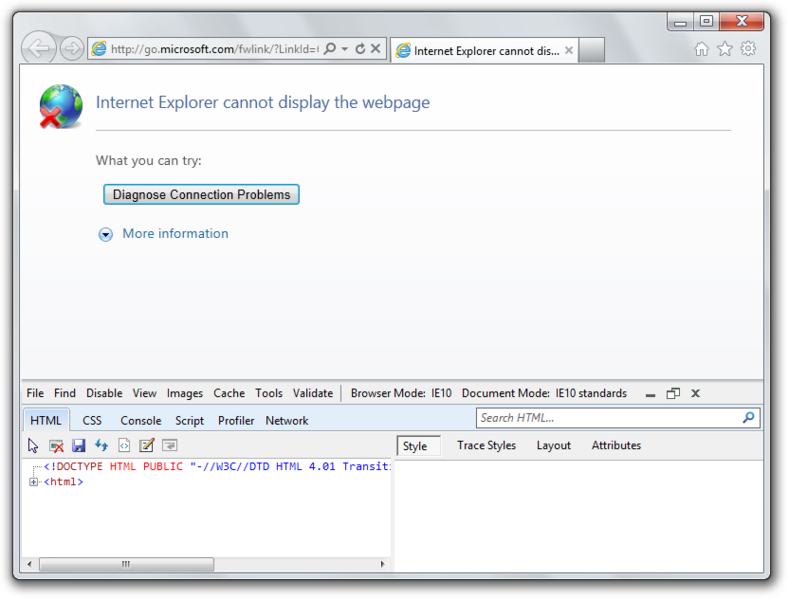Screen dimensions: 789x599
Task: Switch to the Script tab
Action: click(189, 420)
